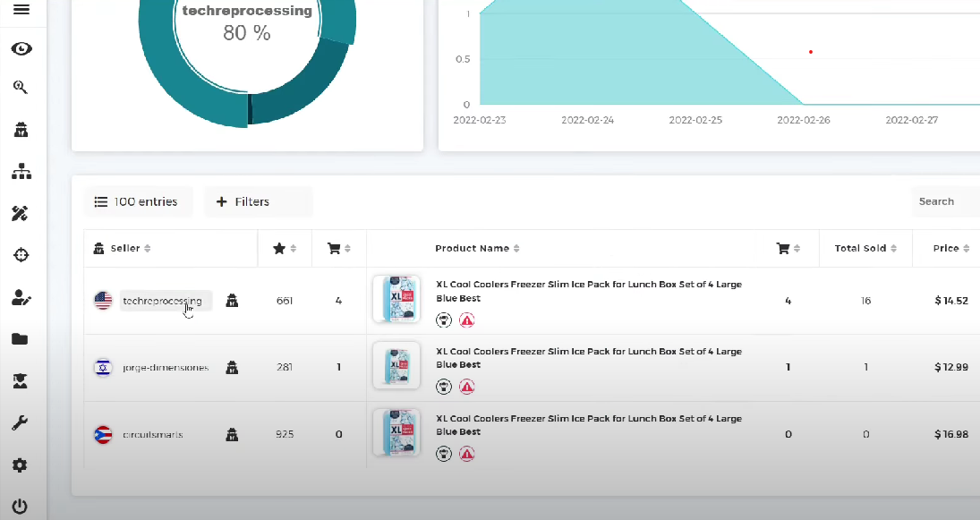Click the red data point on chart
Image resolution: width=980 pixels, height=520 pixels.
pyautogui.click(x=811, y=52)
